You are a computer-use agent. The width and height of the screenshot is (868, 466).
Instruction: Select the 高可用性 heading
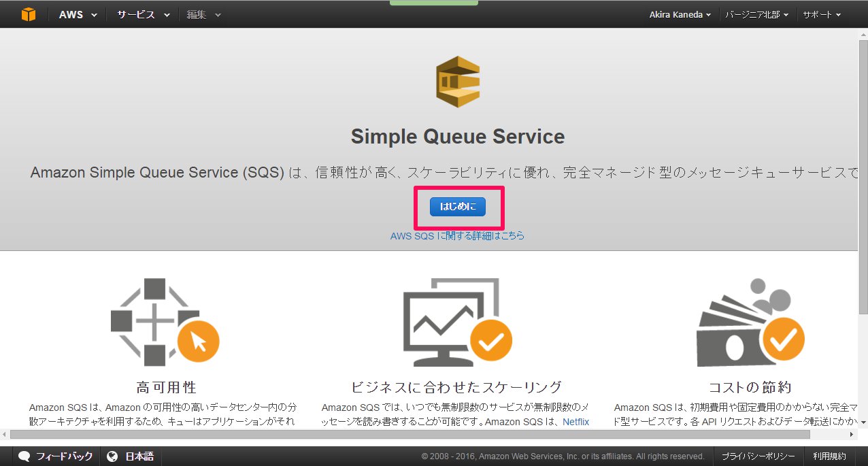click(x=166, y=388)
